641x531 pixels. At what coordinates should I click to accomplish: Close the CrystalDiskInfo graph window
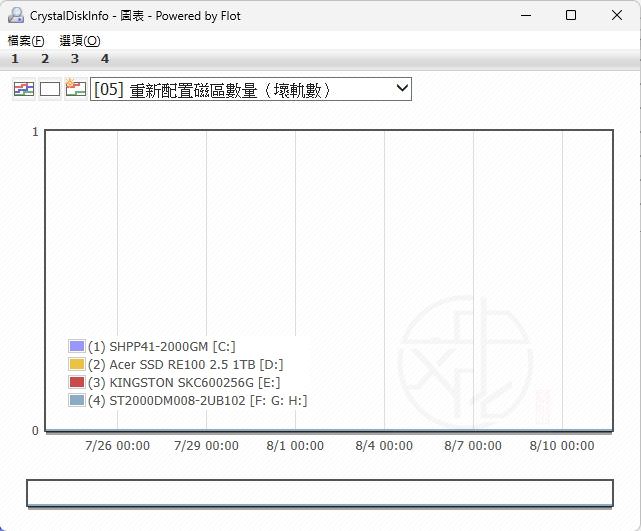[617, 16]
